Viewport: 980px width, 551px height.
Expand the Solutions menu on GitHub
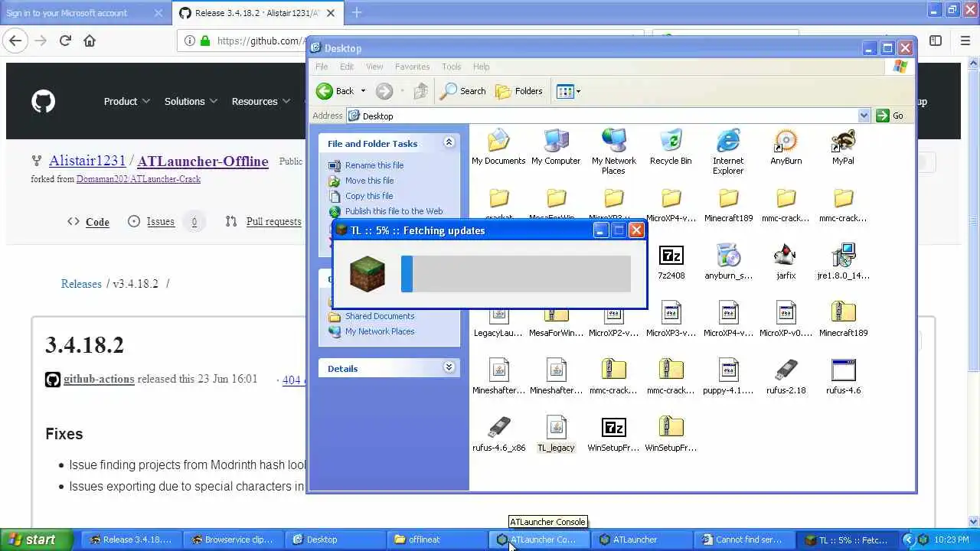tap(191, 101)
